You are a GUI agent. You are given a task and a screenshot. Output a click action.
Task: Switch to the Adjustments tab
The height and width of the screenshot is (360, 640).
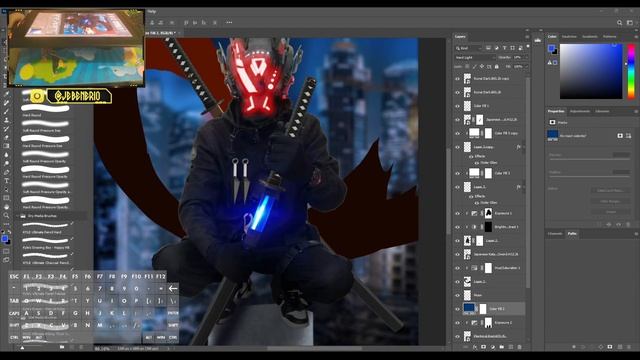[580, 111]
